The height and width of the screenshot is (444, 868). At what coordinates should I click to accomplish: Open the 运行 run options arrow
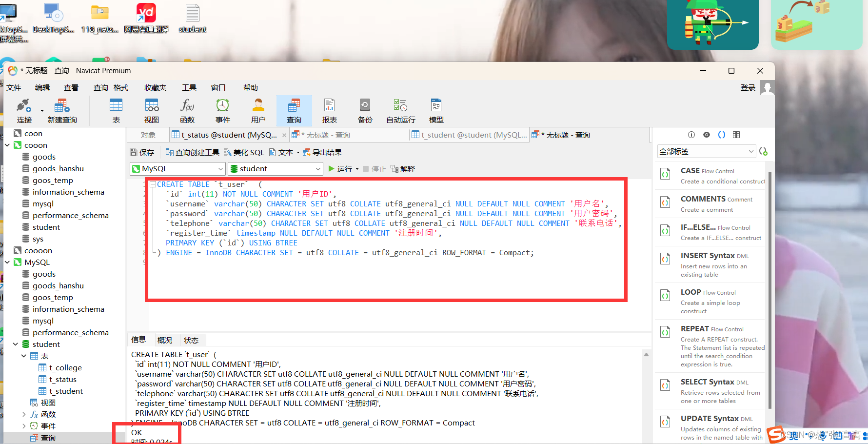[x=357, y=169]
